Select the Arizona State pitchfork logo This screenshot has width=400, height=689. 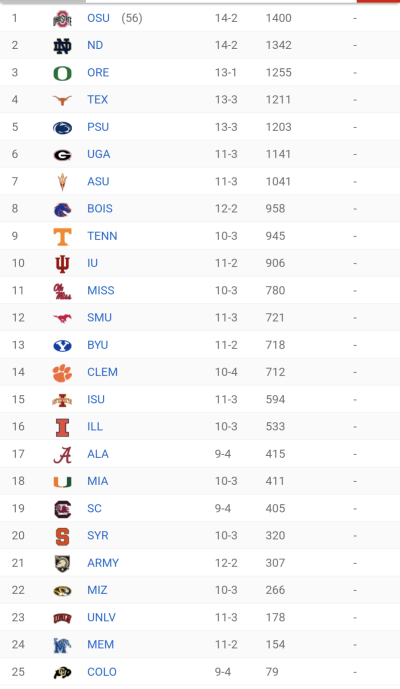pyautogui.click(x=62, y=182)
